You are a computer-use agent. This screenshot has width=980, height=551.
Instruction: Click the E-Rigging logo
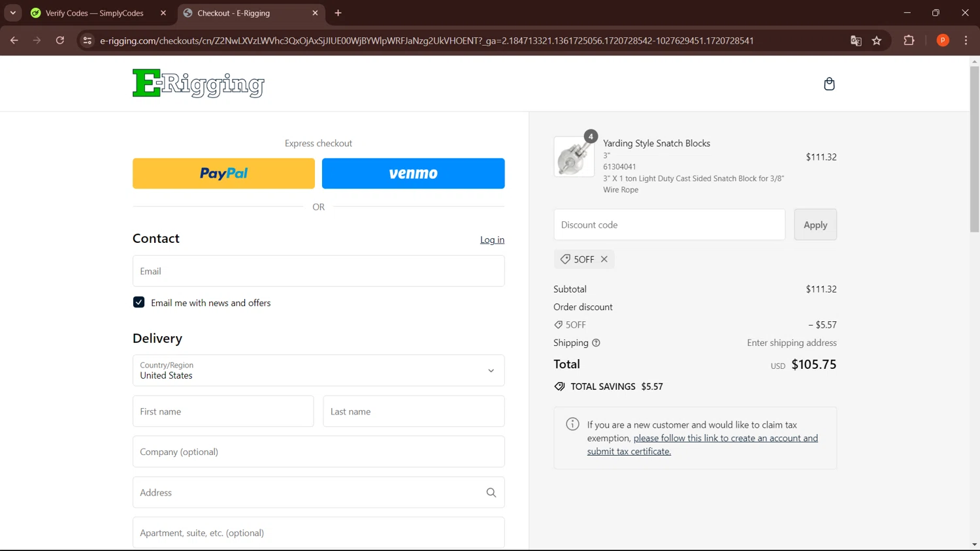[199, 84]
